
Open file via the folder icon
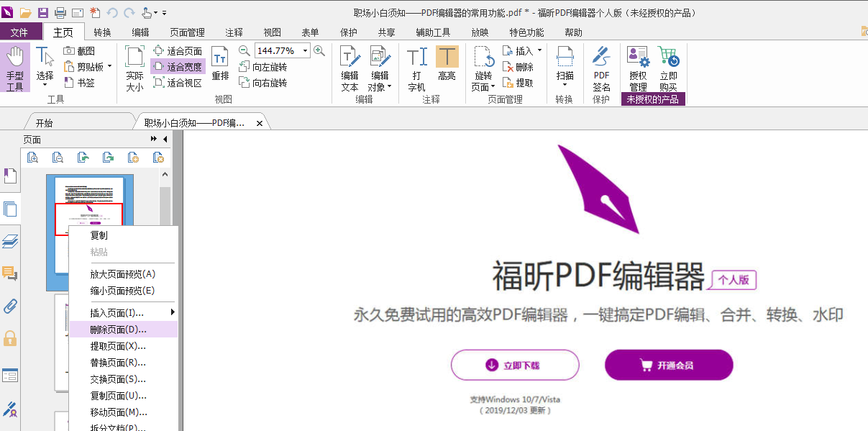point(26,12)
